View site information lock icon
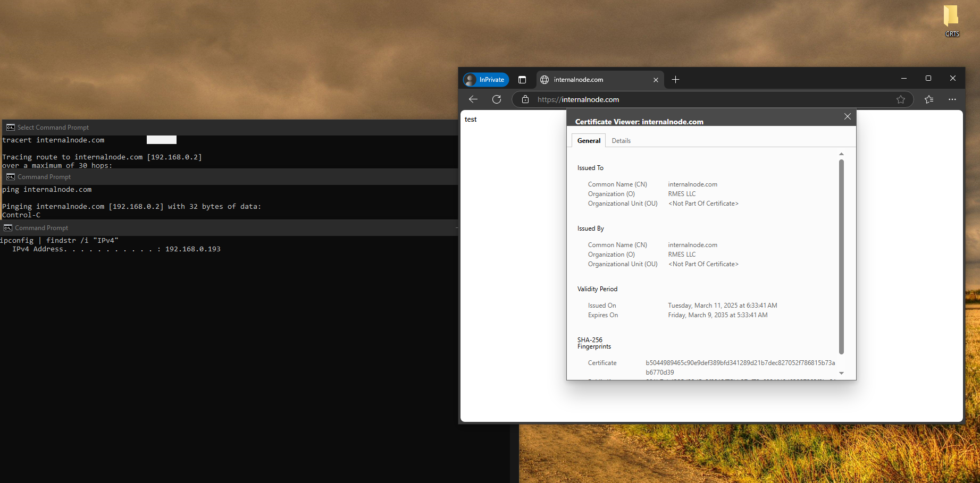980x483 pixels. pos(525,99)
